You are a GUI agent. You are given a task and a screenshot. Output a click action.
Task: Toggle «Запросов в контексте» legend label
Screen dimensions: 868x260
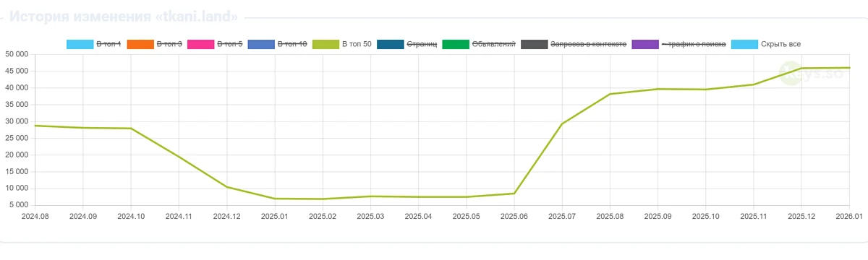[588, 44]
